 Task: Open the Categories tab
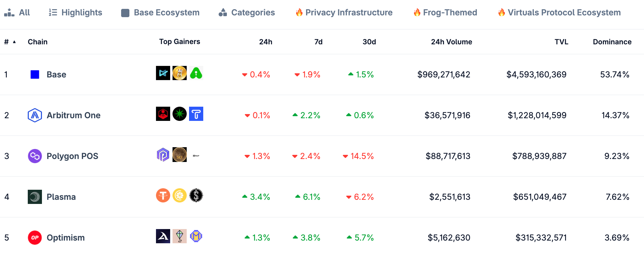click(x=247, y=12)
